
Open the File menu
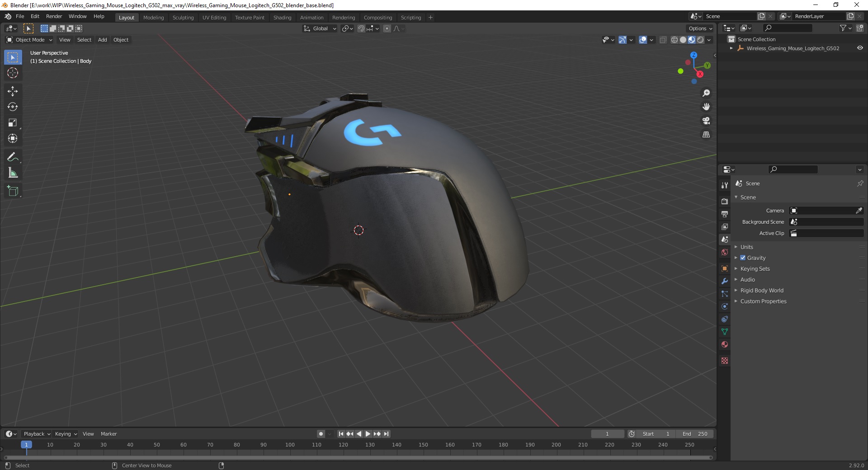tap(20, 16)
